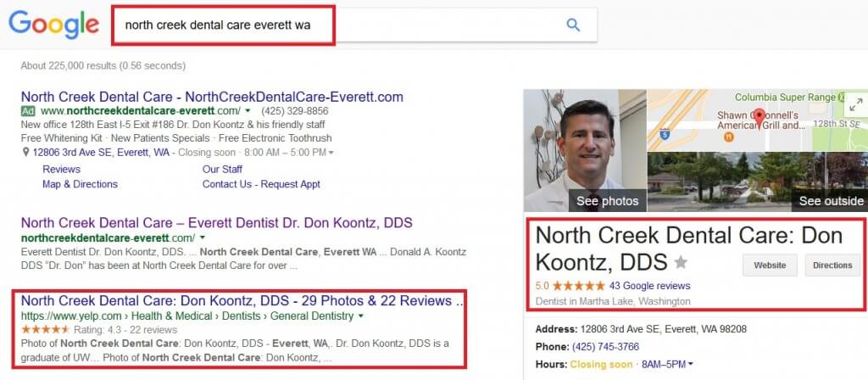The width and height of the screenshot is (868, 380).
Task: Call phone number (425) 745-3766
Action: (605, 347)
